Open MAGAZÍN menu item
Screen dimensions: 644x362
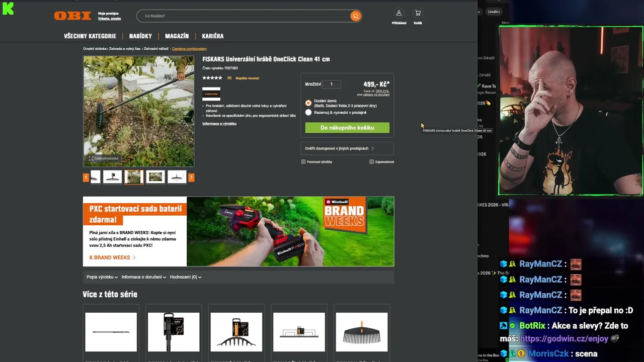177,36
